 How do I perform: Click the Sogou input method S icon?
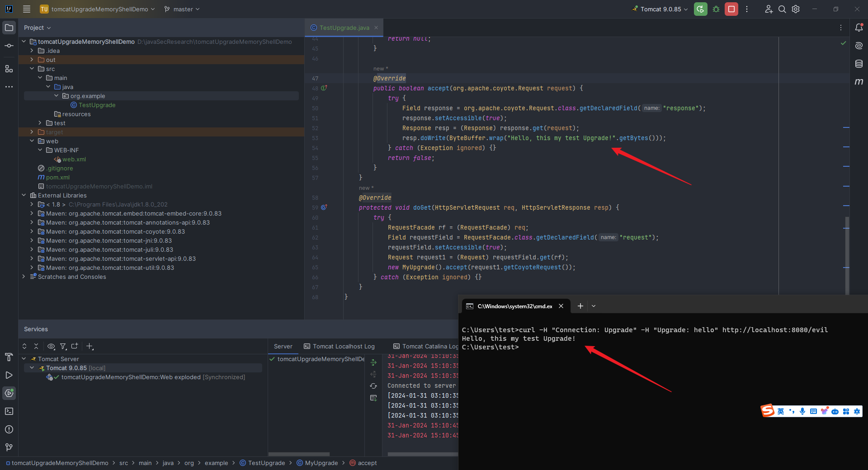point(768,411)
